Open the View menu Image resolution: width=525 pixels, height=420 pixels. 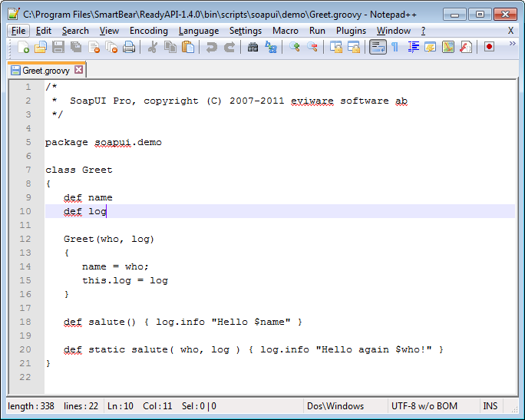coord(109,31)
